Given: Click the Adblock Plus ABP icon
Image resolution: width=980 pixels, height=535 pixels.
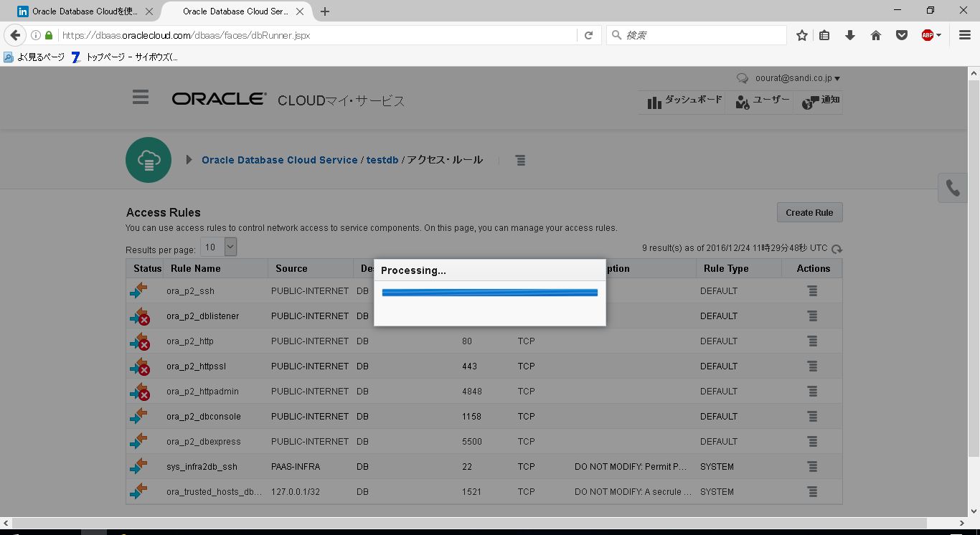Looking at the screenshot, I should coord(928,35).
